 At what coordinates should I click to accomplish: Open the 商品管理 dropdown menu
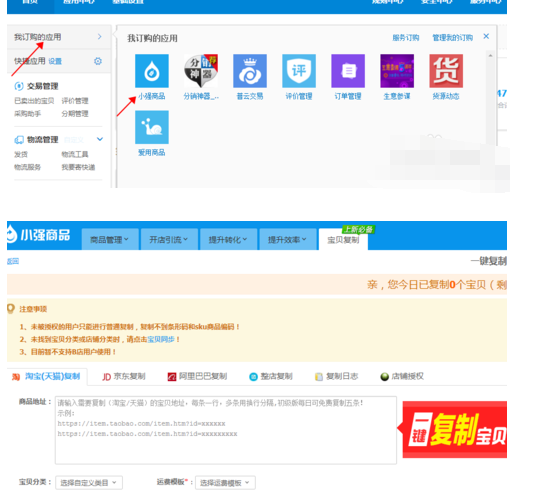110,239
